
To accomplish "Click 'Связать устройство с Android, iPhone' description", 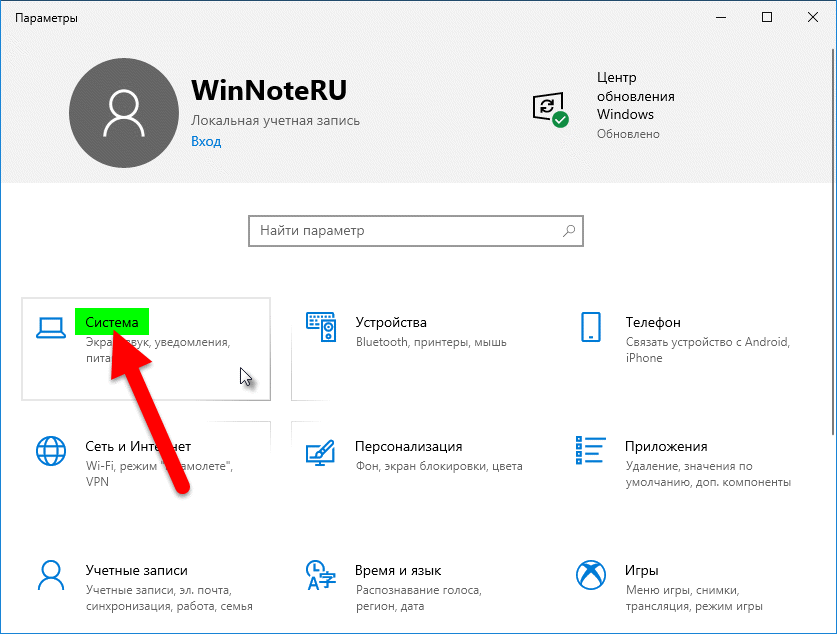I will [708, 350].
